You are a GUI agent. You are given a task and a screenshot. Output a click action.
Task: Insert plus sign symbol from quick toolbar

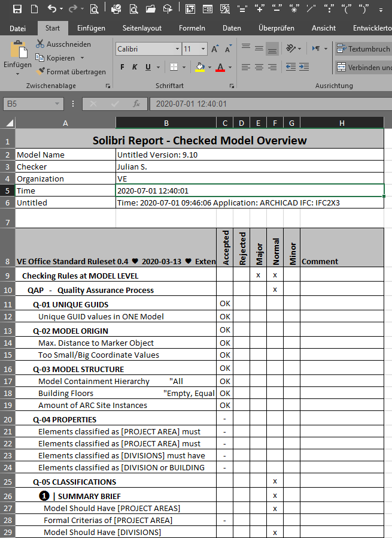(259, 9)
